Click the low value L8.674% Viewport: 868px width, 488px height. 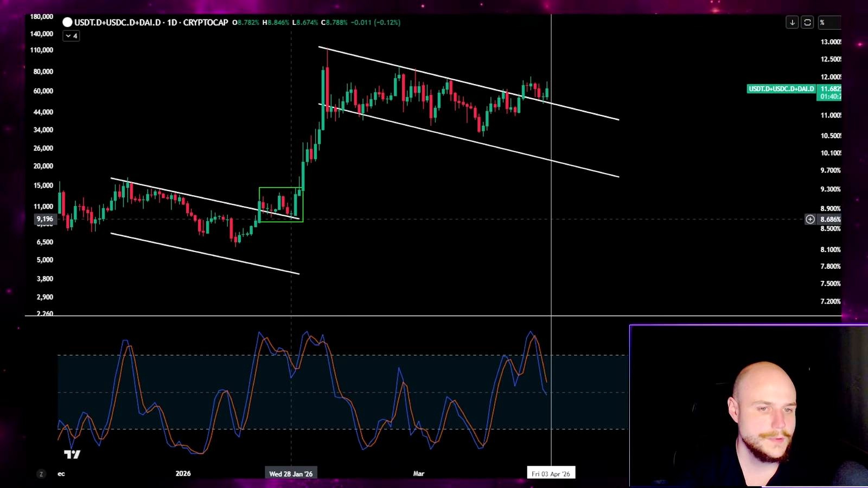point(305,22)
